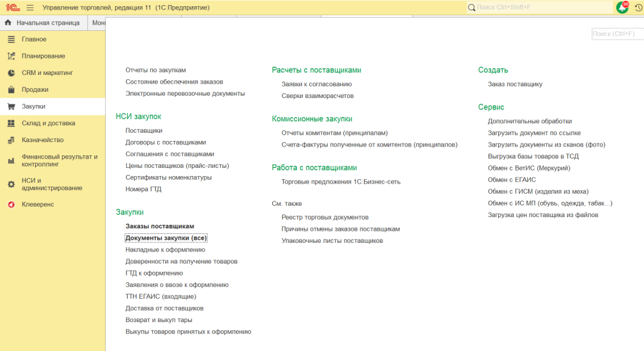Click the CRM и маркетинг pie icon
This screenshot has width=644, height=351.
pos(11,73)
